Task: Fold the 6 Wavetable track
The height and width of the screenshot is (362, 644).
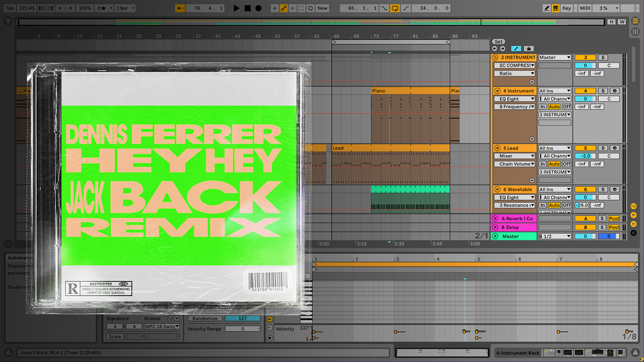Action: (497, 190)
